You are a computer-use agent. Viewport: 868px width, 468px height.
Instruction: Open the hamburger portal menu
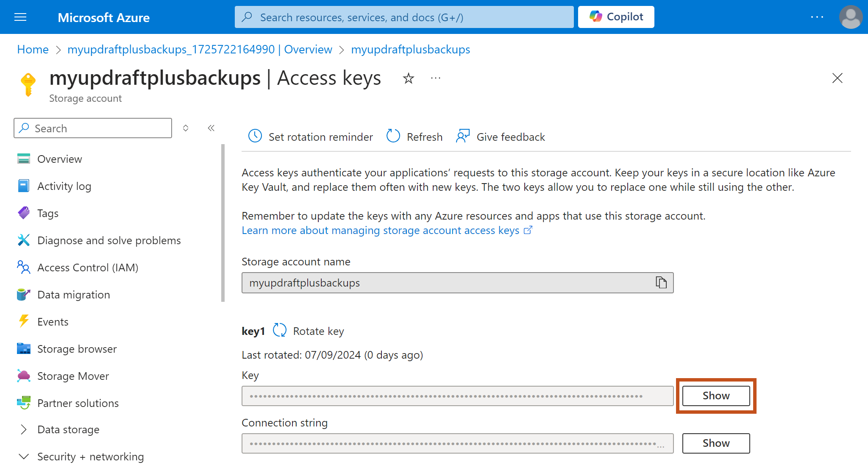click(x=20, y=17)
